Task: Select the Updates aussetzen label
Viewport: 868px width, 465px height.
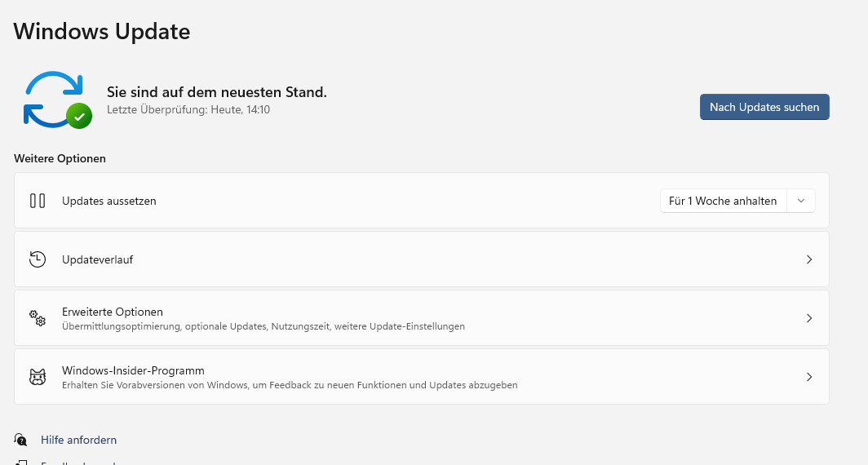Action: (x=109, y=201)
